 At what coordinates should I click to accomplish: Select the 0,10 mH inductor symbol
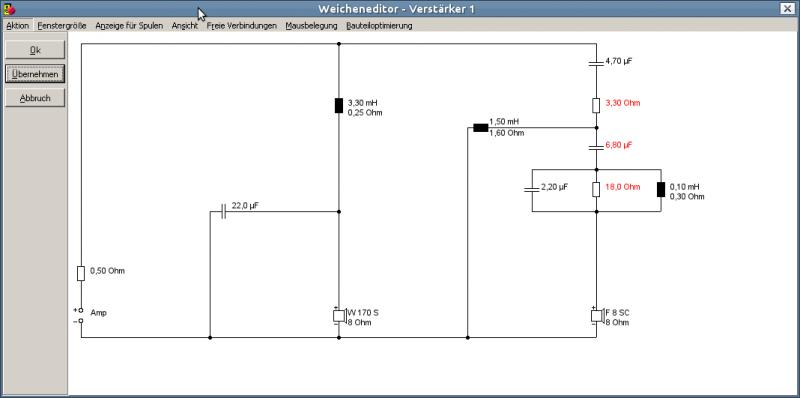(661, 189)
